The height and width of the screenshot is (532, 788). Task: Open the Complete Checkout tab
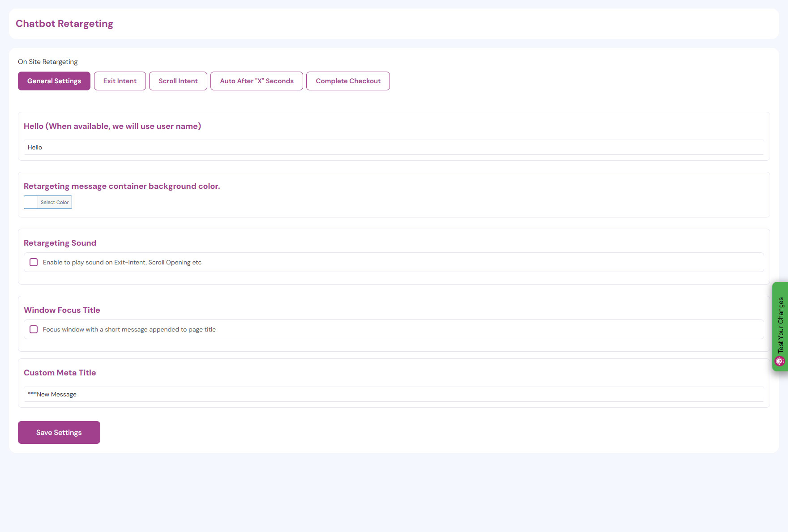click(348, 81)
